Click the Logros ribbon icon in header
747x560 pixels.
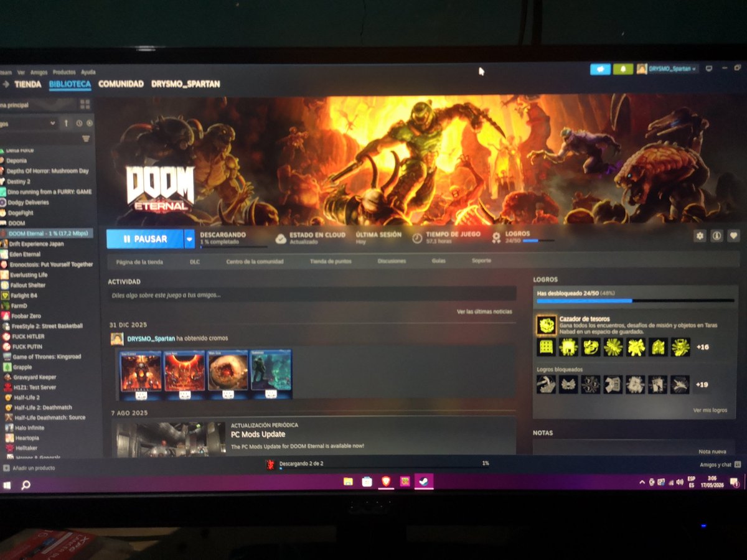pyautogui.click(x=496, y=238)
